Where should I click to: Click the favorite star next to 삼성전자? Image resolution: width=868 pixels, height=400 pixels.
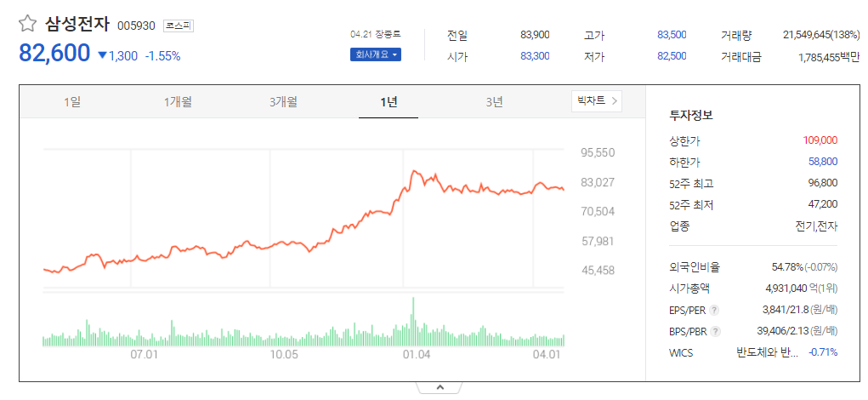pos(27,24)
